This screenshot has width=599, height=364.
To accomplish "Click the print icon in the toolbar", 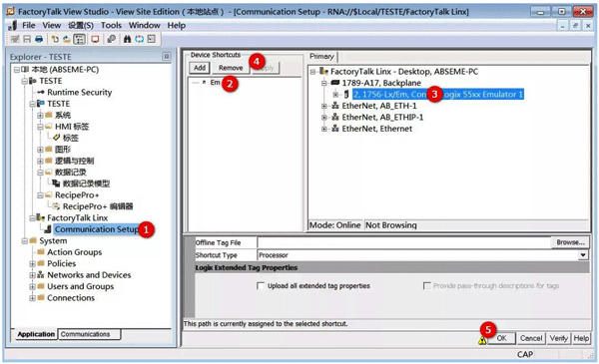I will [39, 39].
